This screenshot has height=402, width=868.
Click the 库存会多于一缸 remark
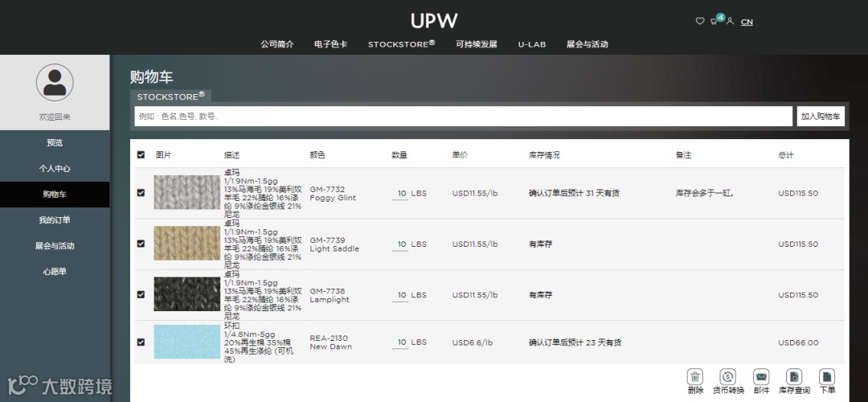coord(706,193)
